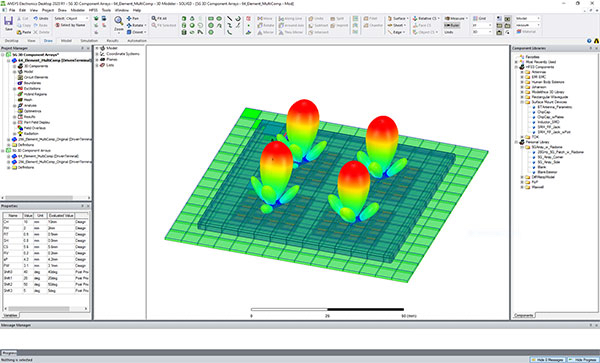
Task: Open the Zoom tool
Action: pos(119,23)
